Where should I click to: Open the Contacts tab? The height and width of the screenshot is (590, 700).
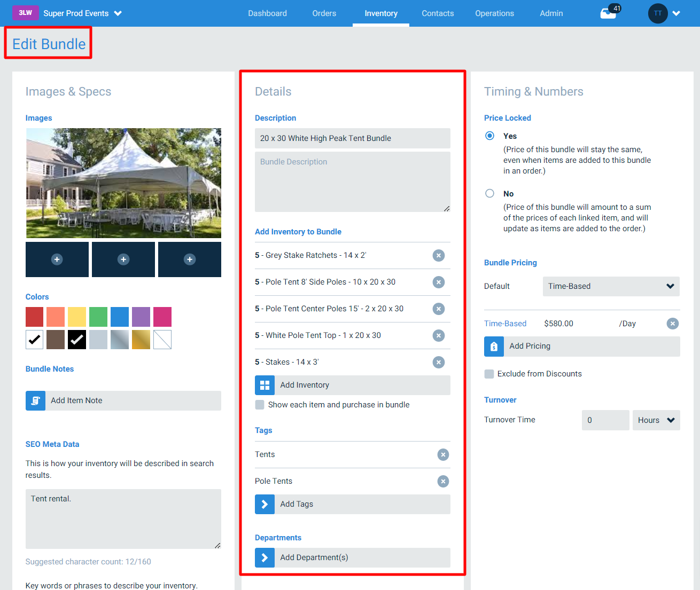438,13
